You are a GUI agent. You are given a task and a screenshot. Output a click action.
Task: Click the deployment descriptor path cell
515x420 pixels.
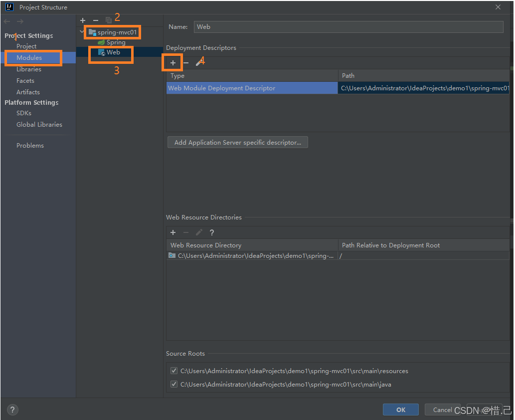(x=424, y=88)
